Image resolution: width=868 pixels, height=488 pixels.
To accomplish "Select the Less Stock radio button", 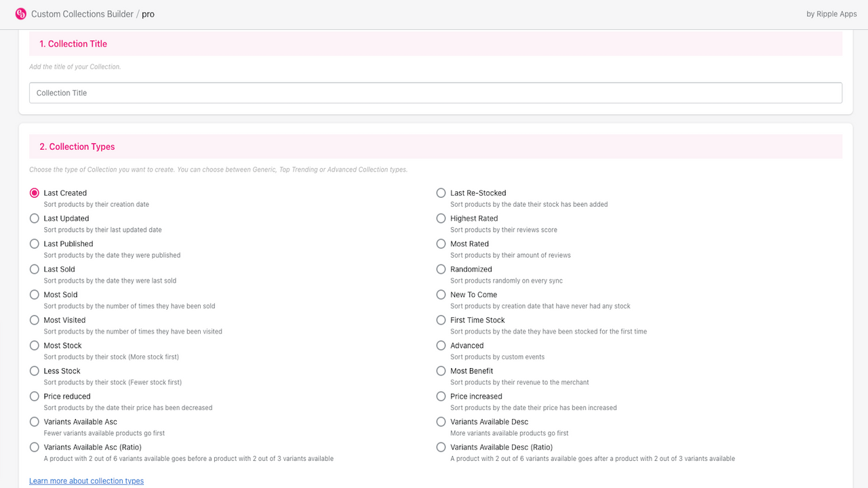I will 35,371.
